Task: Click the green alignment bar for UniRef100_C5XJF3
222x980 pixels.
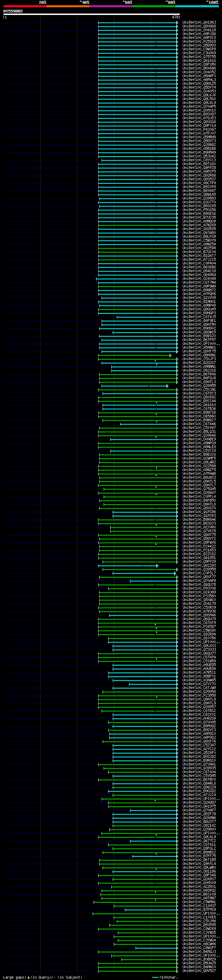Action: tap(138, 359)
